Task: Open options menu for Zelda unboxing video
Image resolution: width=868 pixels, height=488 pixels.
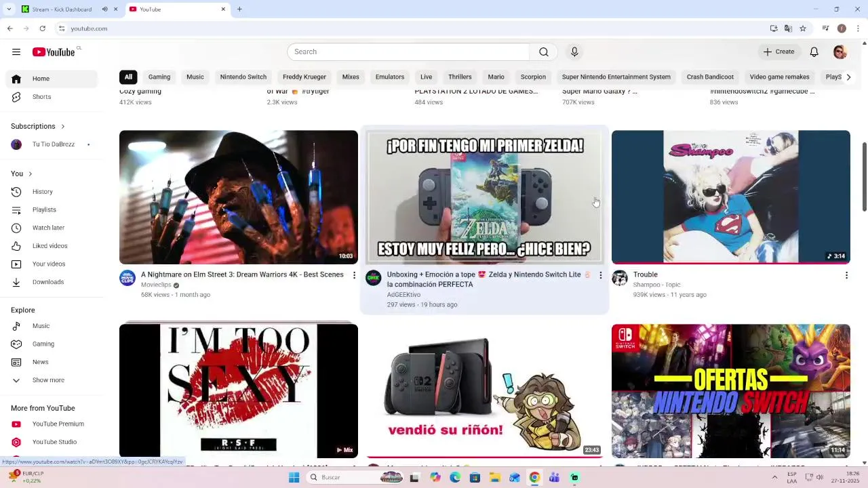Action: tap(600, 275)
